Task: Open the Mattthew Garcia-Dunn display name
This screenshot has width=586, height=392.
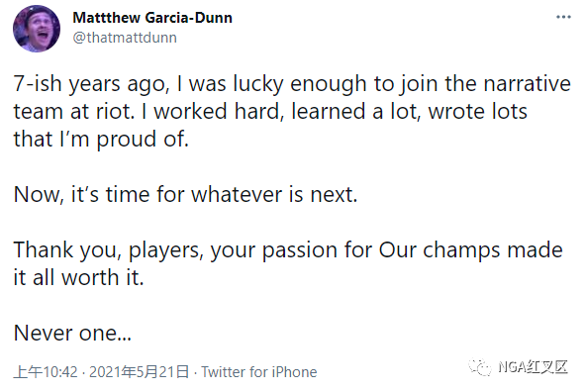Action: click(x=152, y=18)
